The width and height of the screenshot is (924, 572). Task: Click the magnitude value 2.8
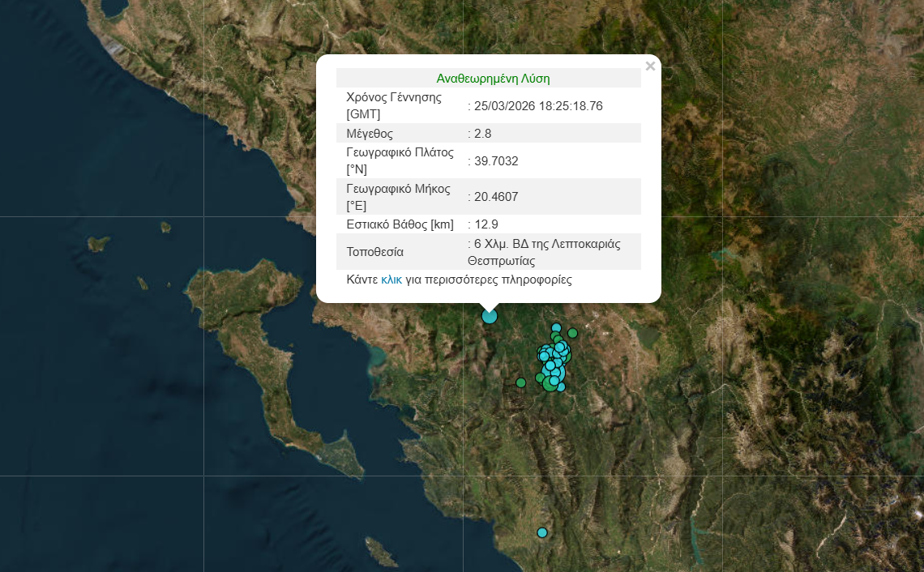482,134
